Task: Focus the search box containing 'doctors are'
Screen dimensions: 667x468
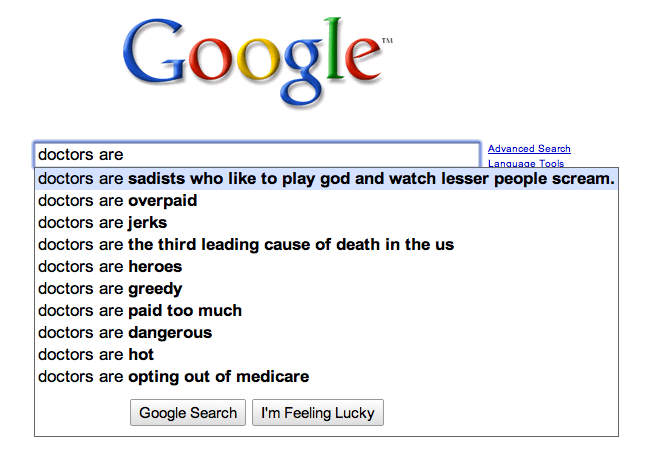Action: [x=257, y=155]
